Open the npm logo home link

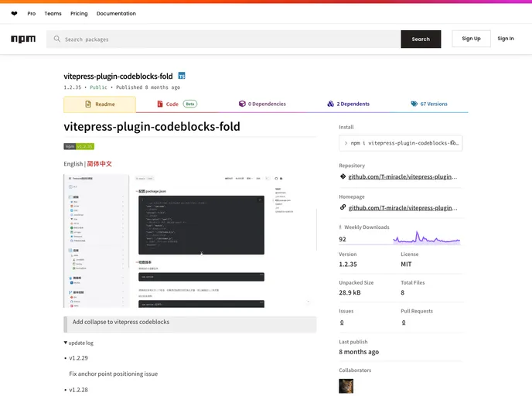pyautogui.click(x=23, y=39)
